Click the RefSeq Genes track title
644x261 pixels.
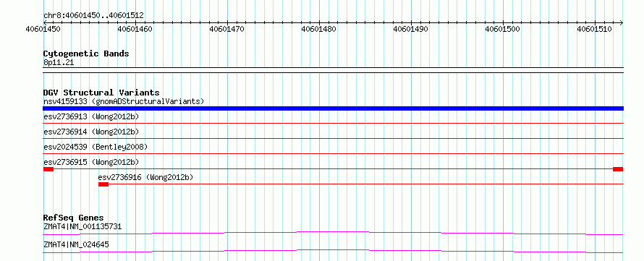(x=74, y=218)
